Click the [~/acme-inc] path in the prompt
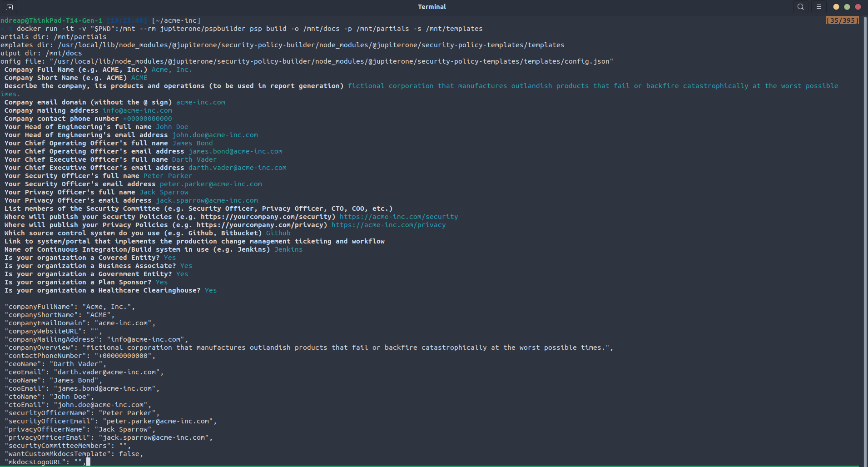Image resolution: width=868 pixels, height=467 pixels. click(x=176, y=20)
